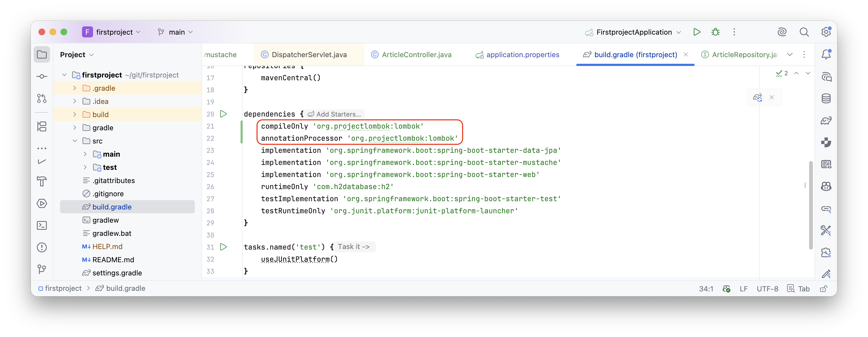Open Search Everywhere magnifier
The height and width of the screenshot is (337, 868).
click(804, 32)
